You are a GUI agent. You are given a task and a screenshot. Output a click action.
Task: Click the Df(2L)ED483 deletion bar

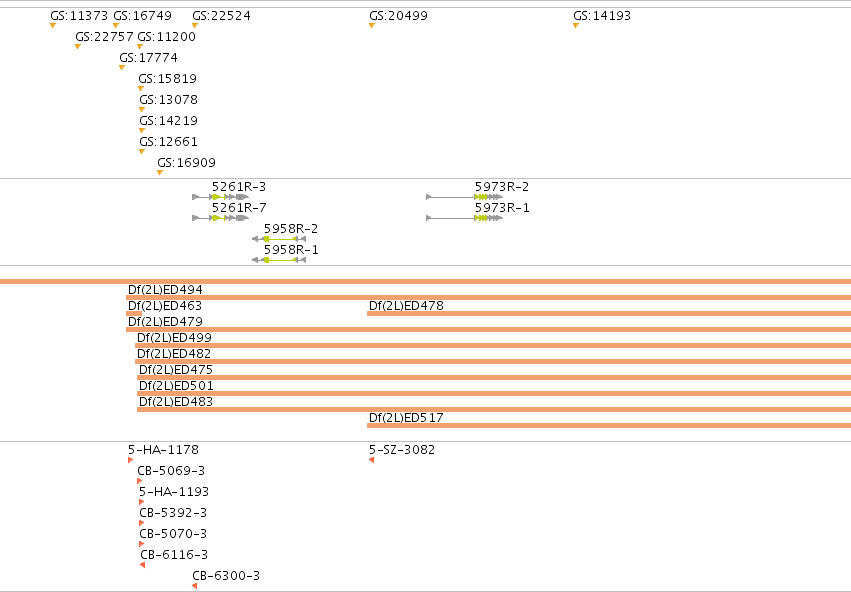pos(494,410)
